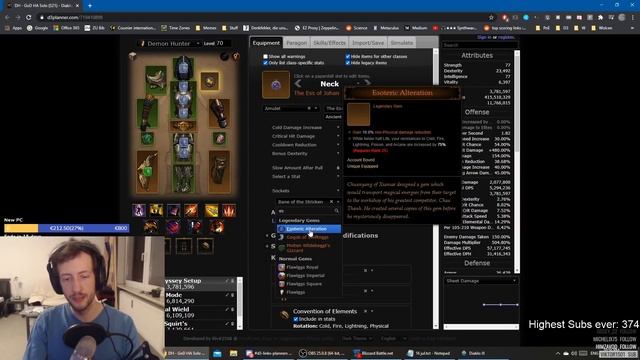Bookmark this page with the star icon
This screenshot has height=360, width=640.
[x=491, y=18]
